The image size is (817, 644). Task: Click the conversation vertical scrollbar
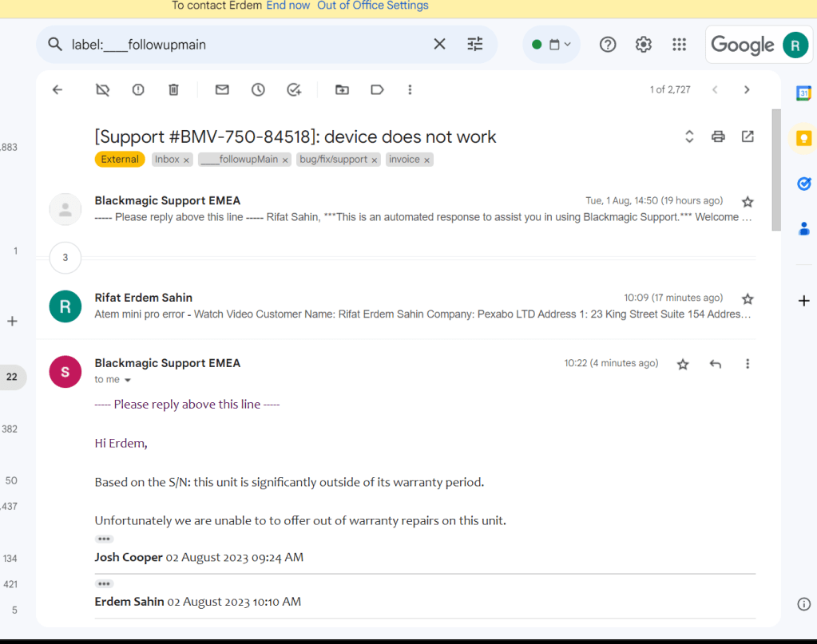[x=775, y=170]
